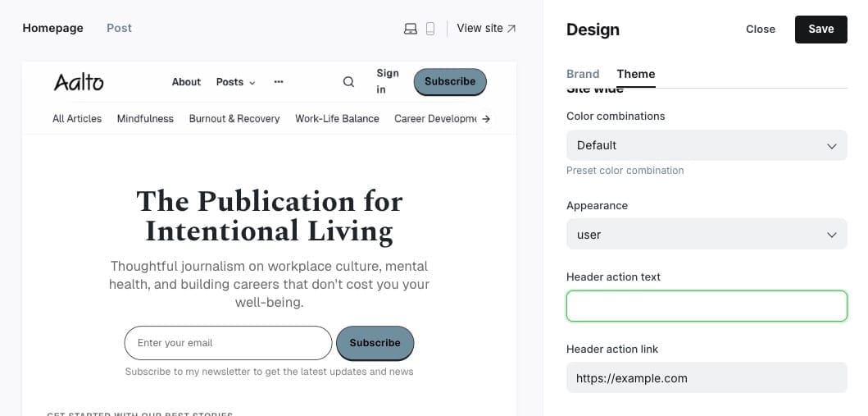
Task: Switch to the Brand tab
Action: [583, 74]
